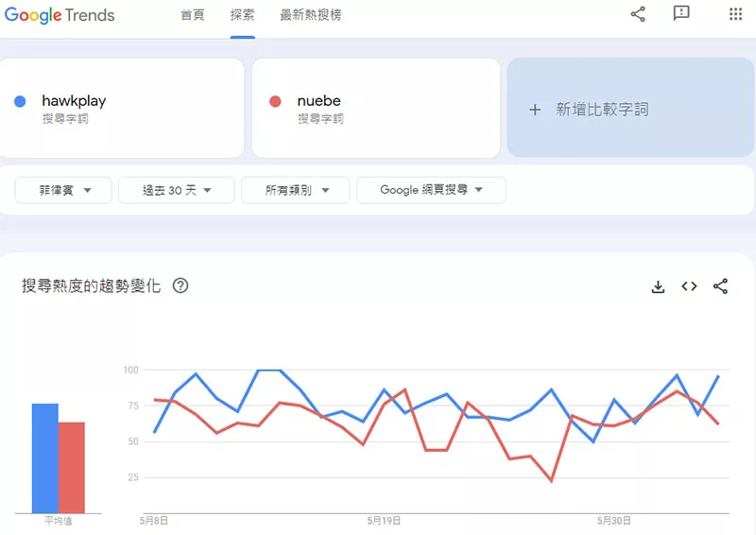Open the 過去 30 天 time range dropdown

click(177, 190)
